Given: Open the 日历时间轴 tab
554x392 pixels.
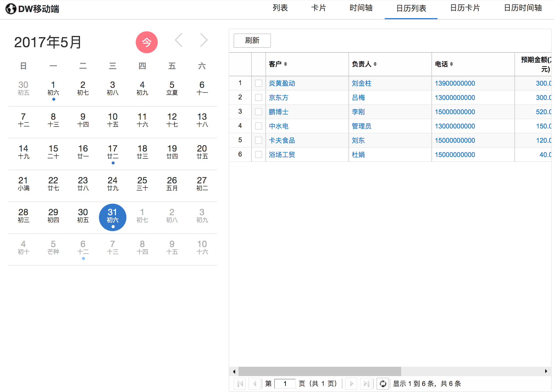Looking at the screenshot, I should [x=523, y=8].
